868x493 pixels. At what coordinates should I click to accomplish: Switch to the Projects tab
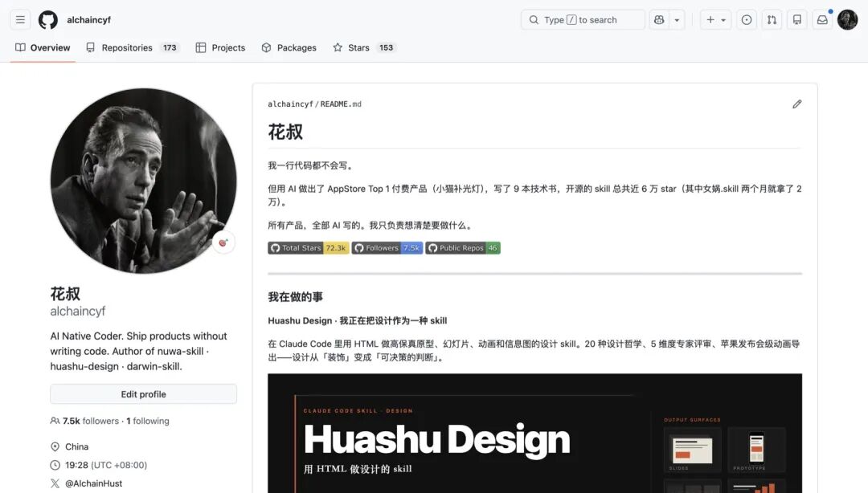coord(220,47)
